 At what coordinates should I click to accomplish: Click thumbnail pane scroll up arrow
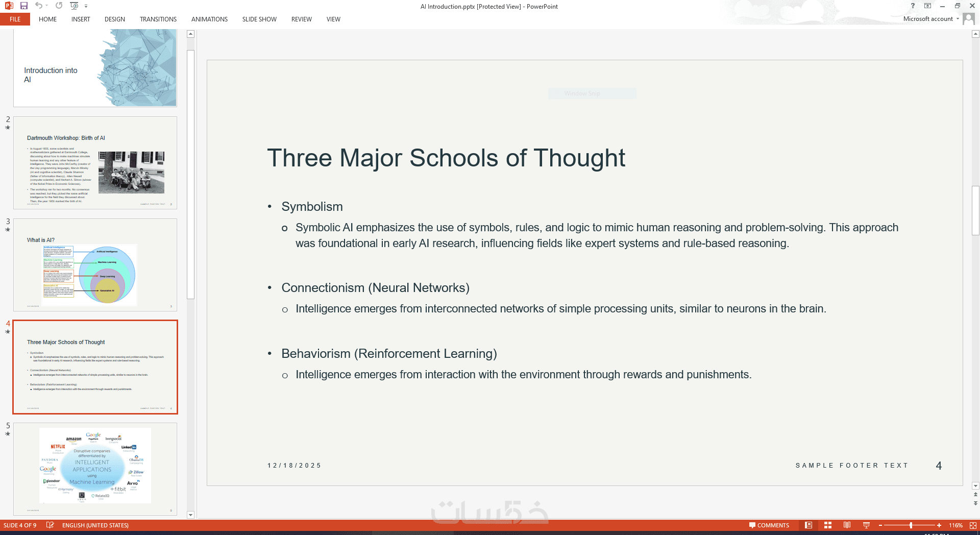(191, 34)
